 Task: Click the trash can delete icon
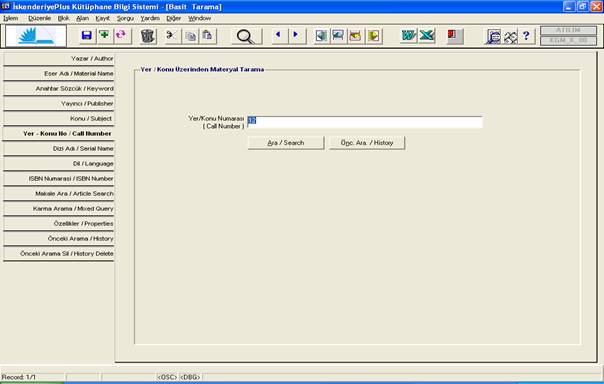[x=148, y=36]
